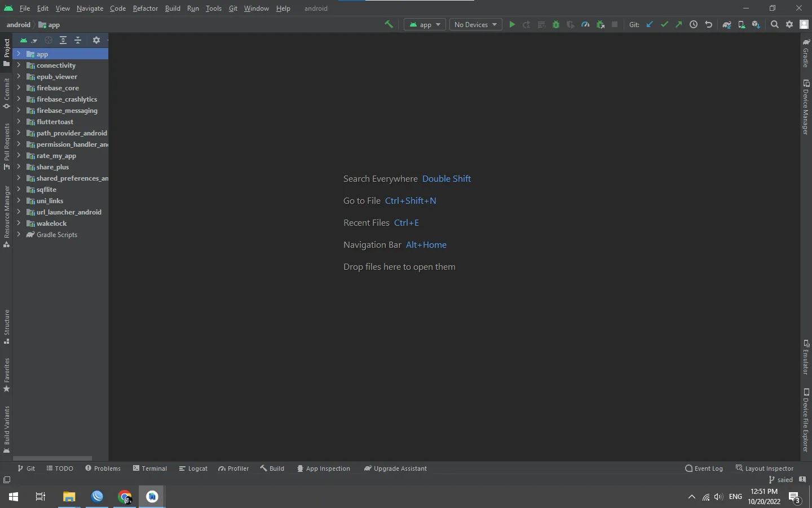
Task: Click the android breadcrumb in navigation bar
Action: point(19,25)
